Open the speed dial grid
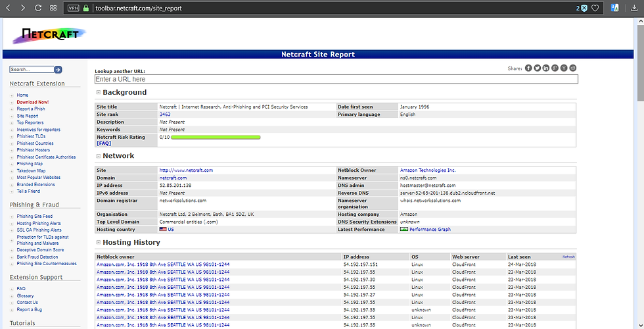Viewport: 644px width, 329px height. (x=53, y=8)
